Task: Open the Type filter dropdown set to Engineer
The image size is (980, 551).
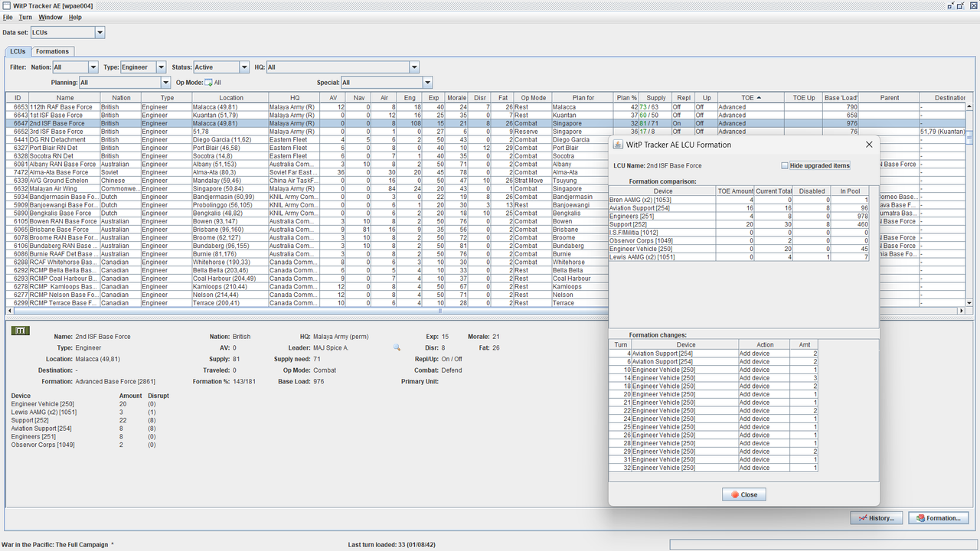Action: [162, 67]
